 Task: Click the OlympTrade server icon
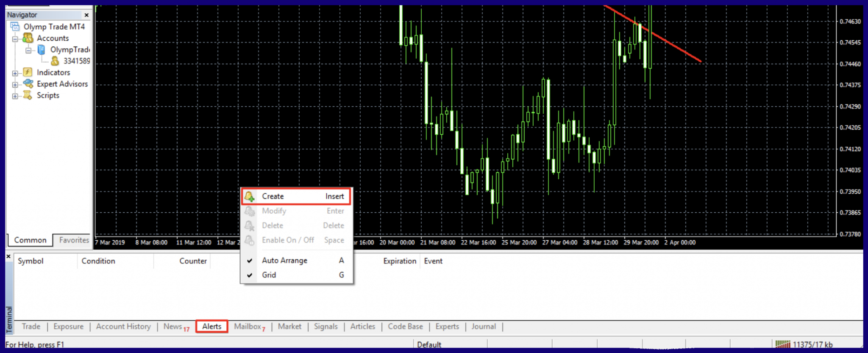[x=42, y=50]
